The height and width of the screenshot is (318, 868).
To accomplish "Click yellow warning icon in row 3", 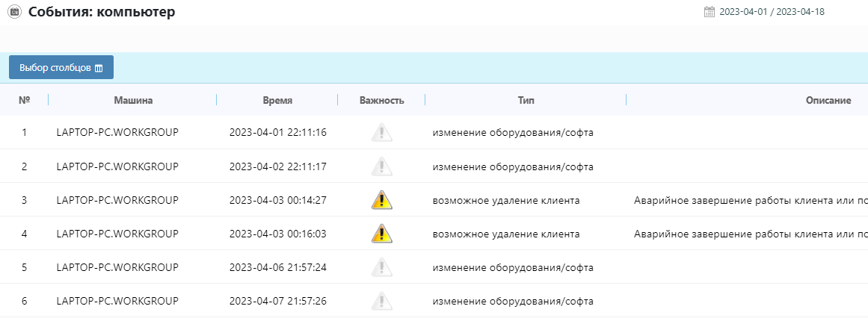I will point(381,200).
